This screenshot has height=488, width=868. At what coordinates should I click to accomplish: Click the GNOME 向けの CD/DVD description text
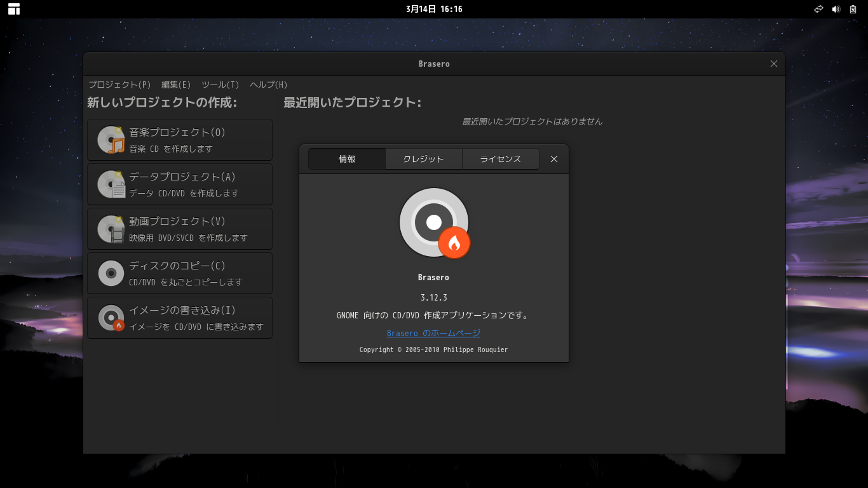433,315
